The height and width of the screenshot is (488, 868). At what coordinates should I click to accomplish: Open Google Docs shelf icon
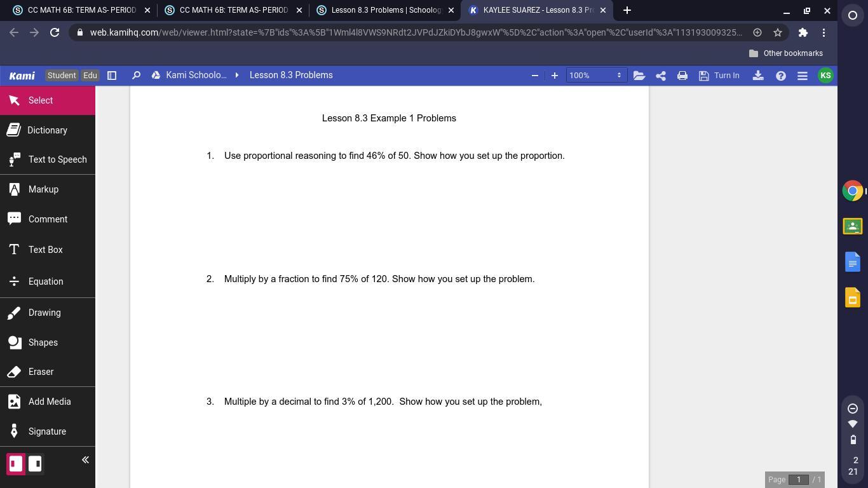tap(853, 262)
